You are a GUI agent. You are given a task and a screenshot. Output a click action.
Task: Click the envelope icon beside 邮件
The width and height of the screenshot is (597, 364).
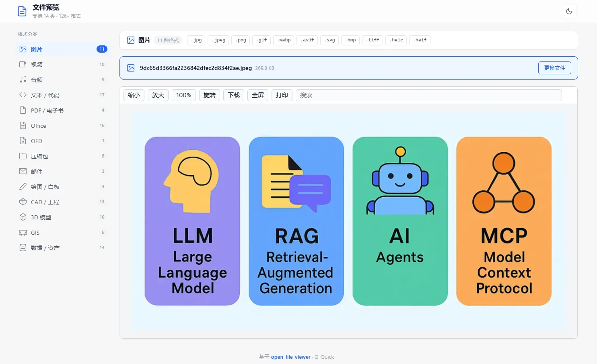coord(23,171)
